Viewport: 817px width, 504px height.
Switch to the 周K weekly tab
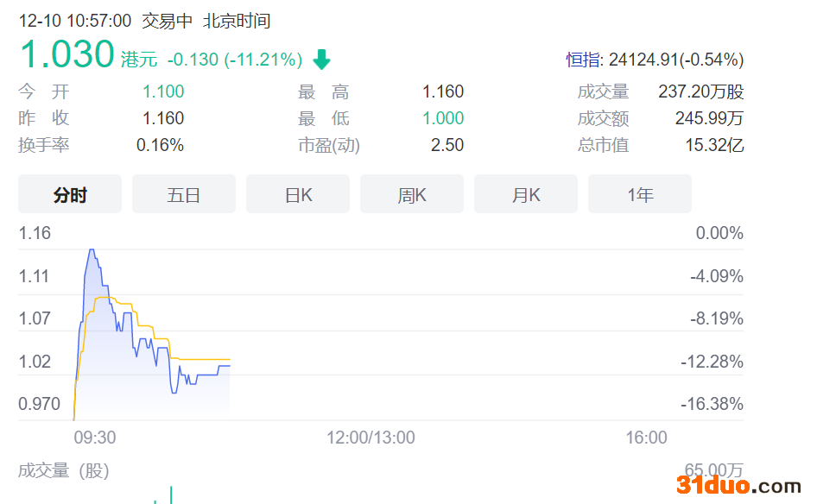point(412,194)
